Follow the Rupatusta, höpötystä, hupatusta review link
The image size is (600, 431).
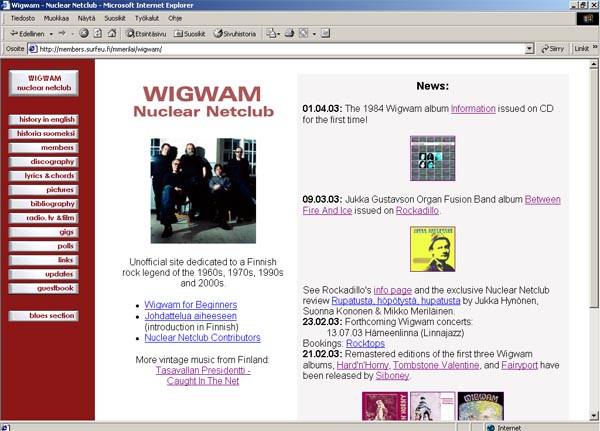396,301
